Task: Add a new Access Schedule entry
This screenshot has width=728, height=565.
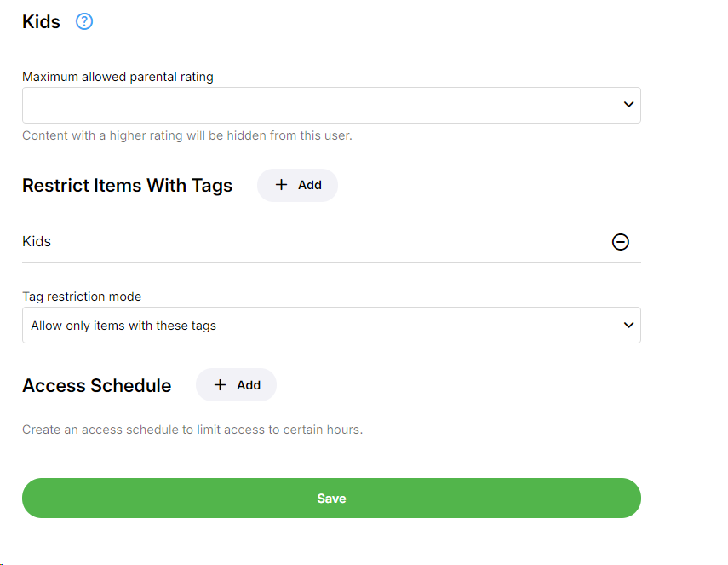Action: (236, 385)
